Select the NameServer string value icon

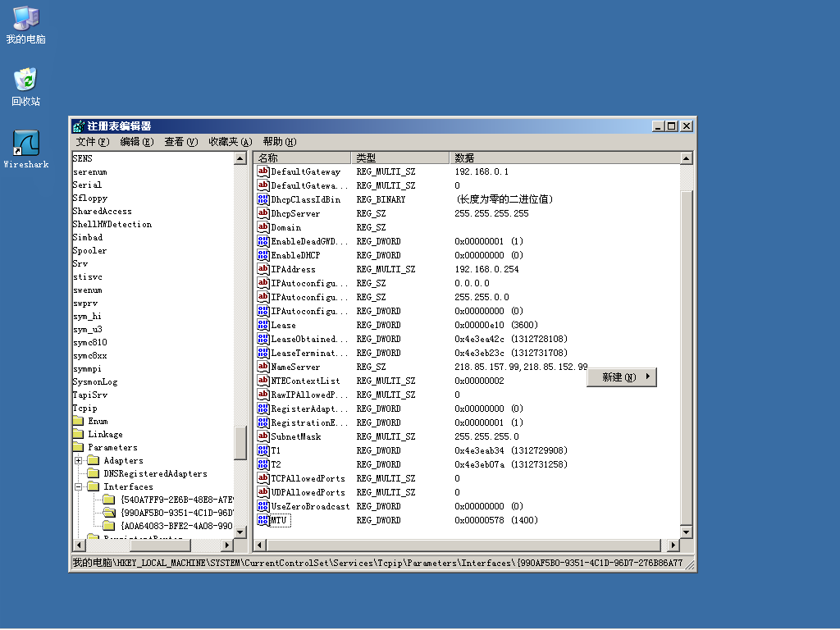click(x=262, y=367)
